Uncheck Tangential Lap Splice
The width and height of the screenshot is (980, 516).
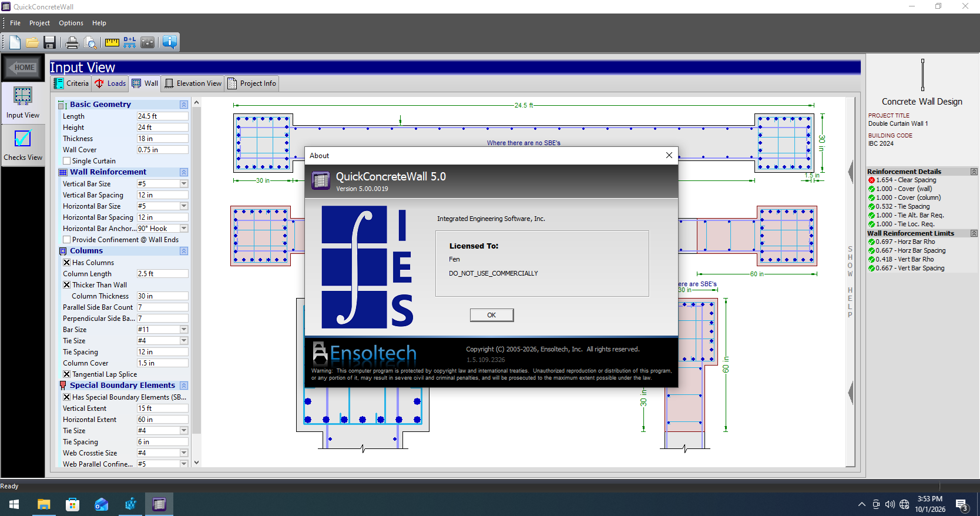[66, 374]
